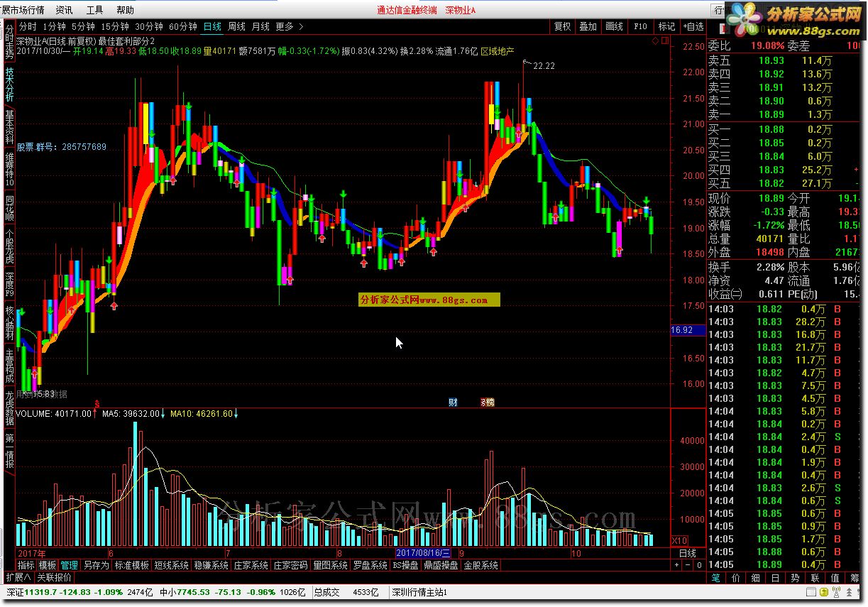This screenshot has height=607, width=868.
Task: Click the plus button beside template tabs
Action: (x=676, y=565)
